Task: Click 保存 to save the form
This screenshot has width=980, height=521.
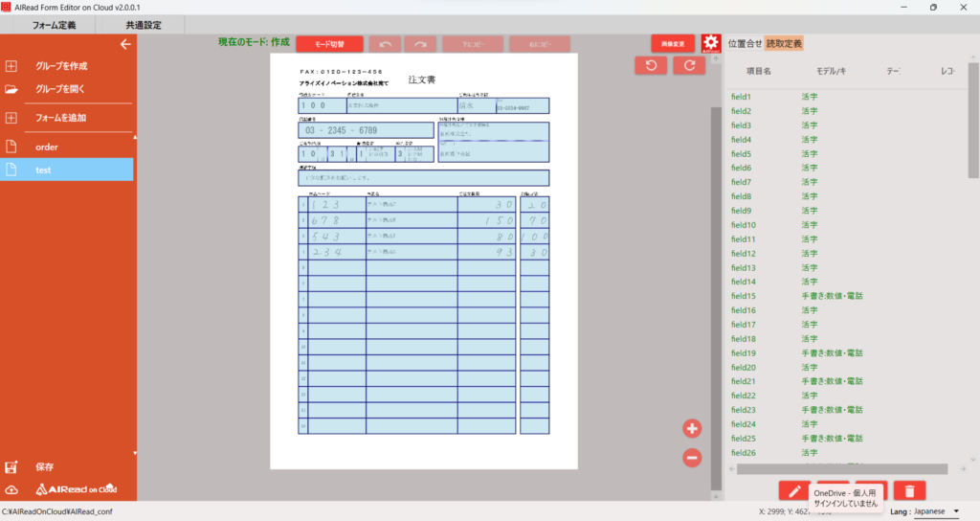Action: (x=44, y=467)
